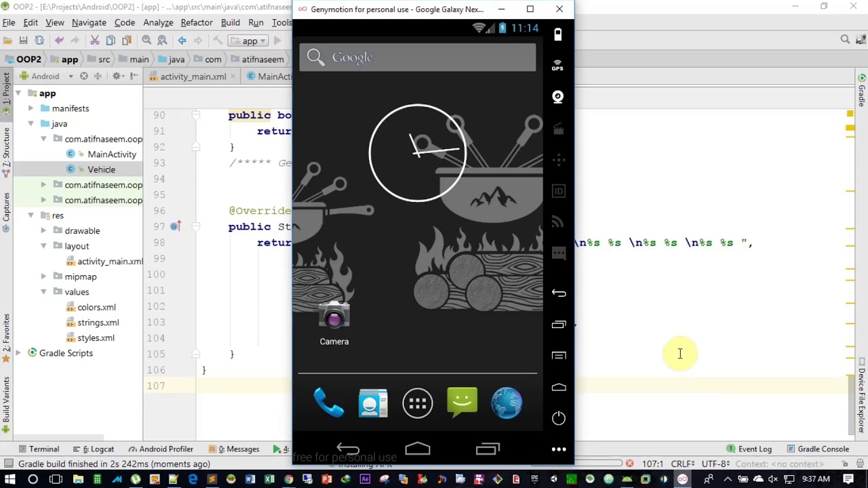Open the app run configuration dropdown
This screenshot has height=488, width=868.
tap(249, 41)
